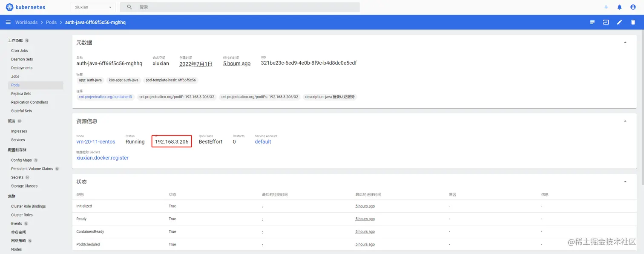Click creation date 2022年7月1日

[196, 63]
